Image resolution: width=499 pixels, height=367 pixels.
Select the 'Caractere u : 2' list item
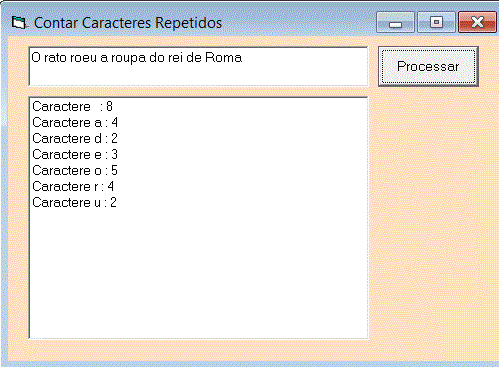coord(199,203)
